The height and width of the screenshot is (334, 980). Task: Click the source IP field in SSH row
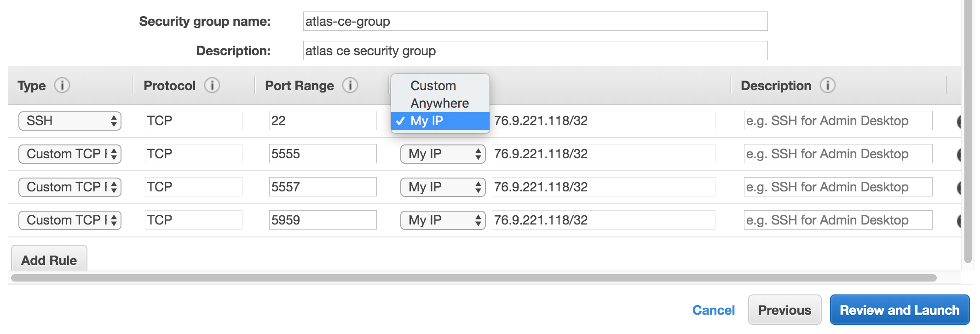click(x=603, y=121)
